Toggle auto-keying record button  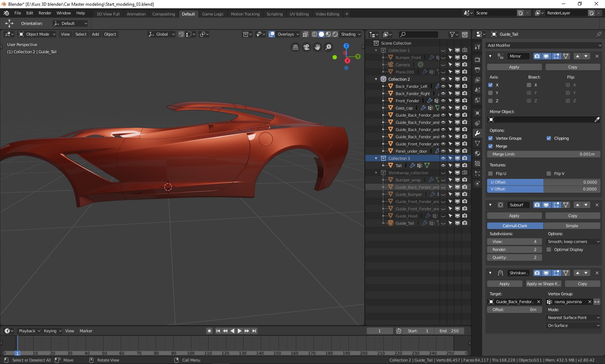209,331
